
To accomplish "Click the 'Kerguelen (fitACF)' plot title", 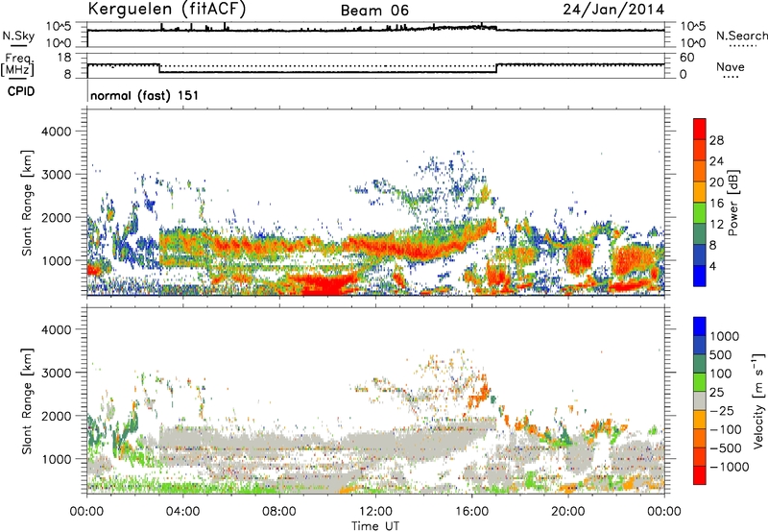I will 166,10.
